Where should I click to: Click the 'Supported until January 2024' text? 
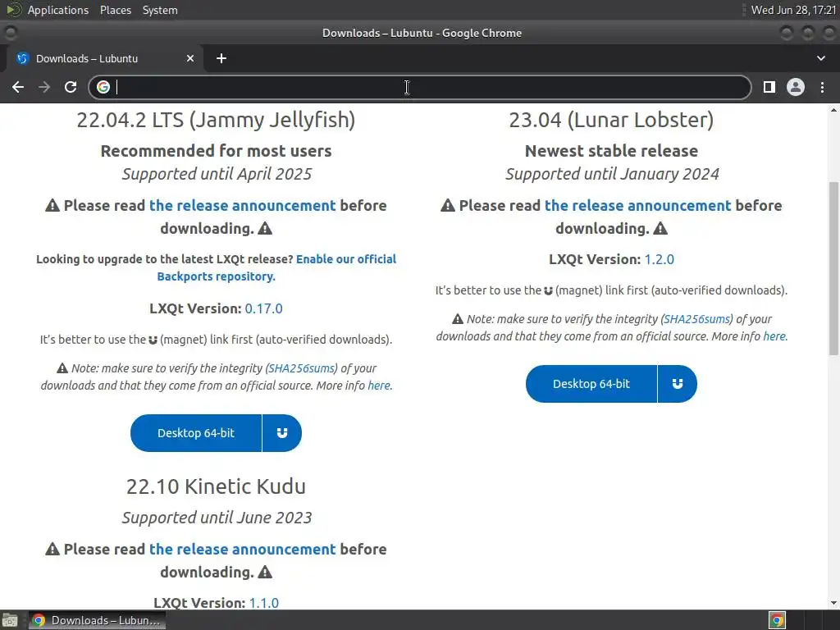point(612,174)
